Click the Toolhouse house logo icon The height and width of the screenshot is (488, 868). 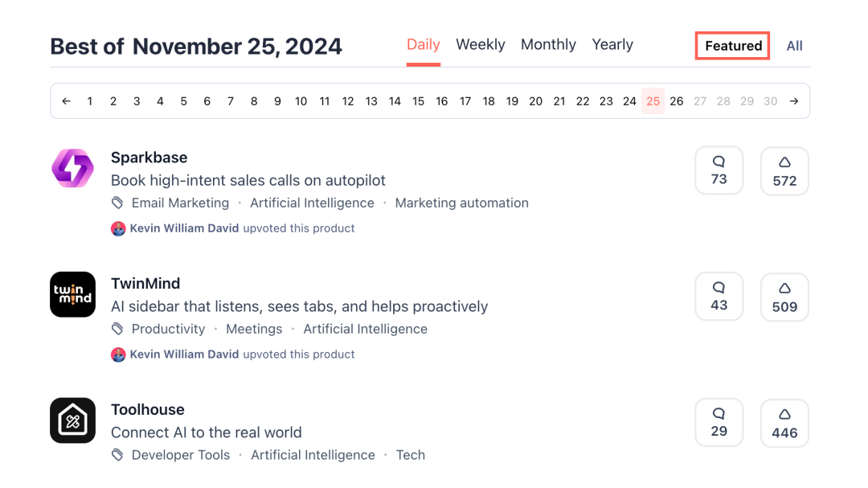pyautogui.click(x=72, y=420)
